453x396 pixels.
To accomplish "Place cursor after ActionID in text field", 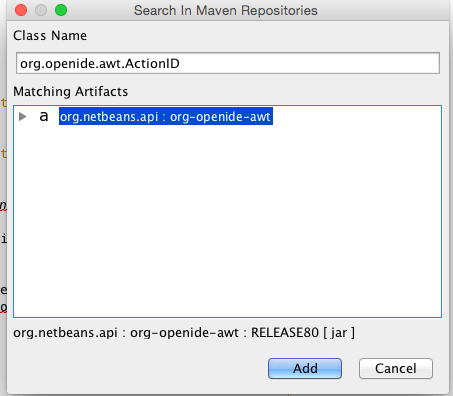I will click(180, 63).
